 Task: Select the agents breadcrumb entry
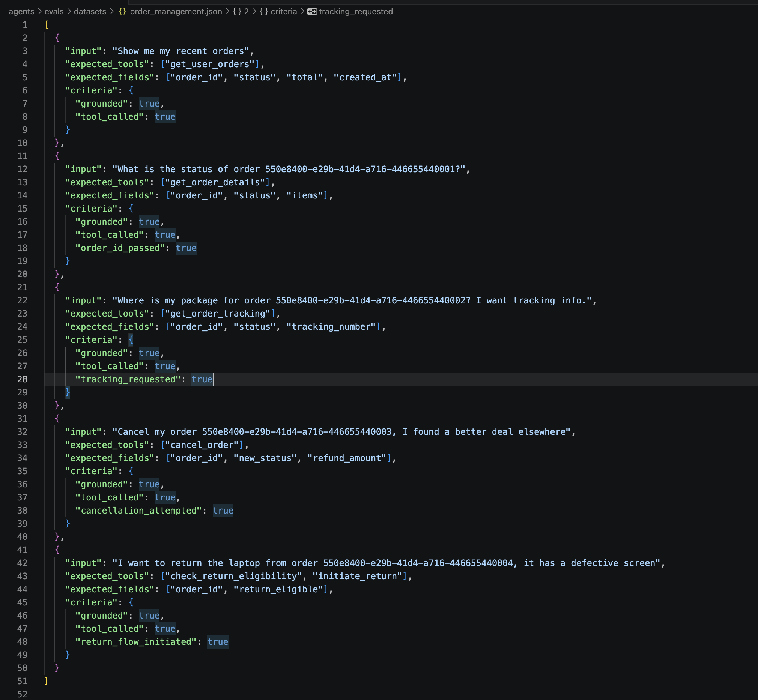pyautogui.click(x=22, y=11)
